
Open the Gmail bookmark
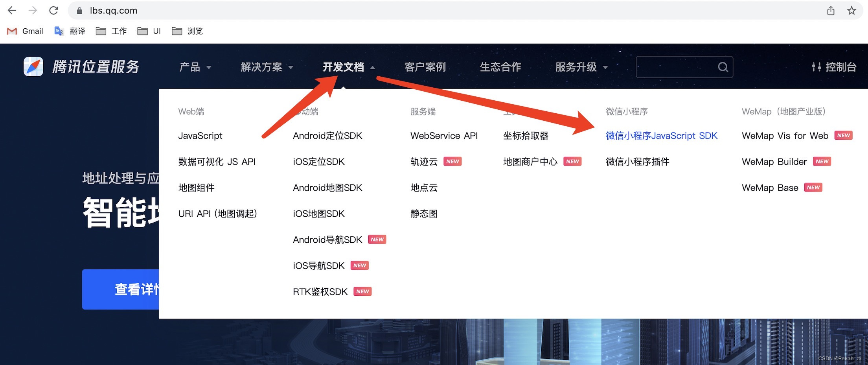point(25,31)
